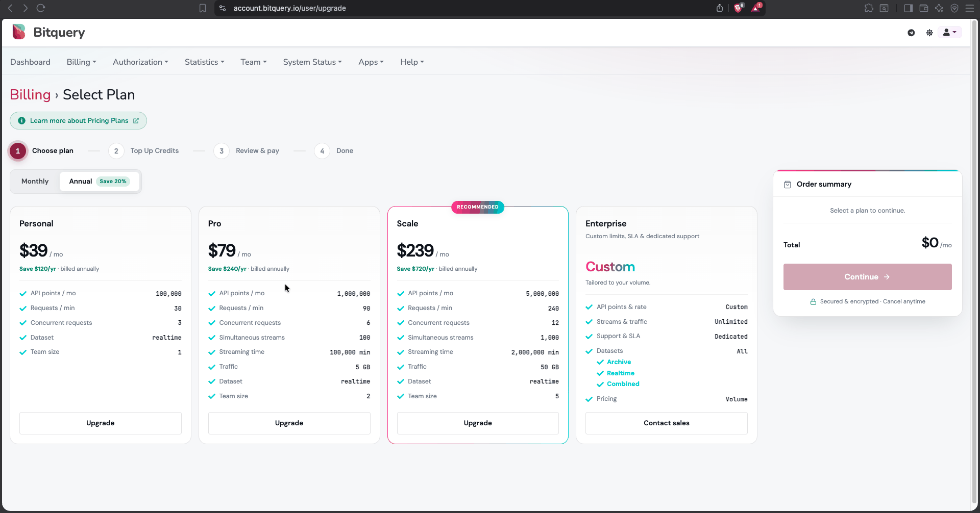Switch billing to Monthly
The width and height of the screenshot is (980, 513).
35,182
